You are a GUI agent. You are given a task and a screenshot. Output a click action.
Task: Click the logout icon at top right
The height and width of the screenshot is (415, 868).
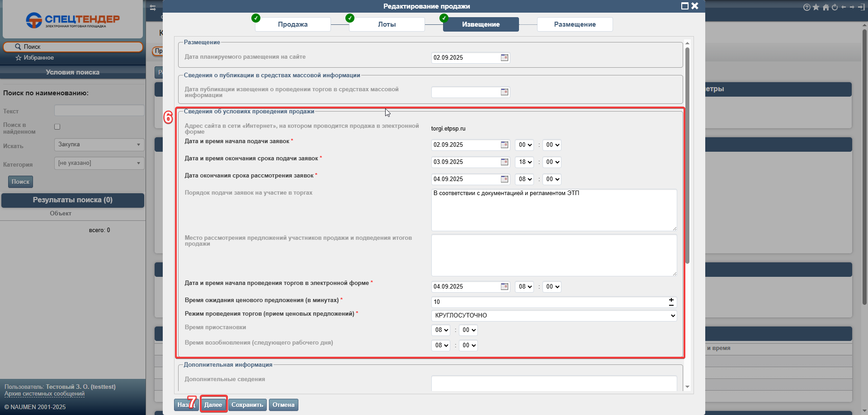861,7
